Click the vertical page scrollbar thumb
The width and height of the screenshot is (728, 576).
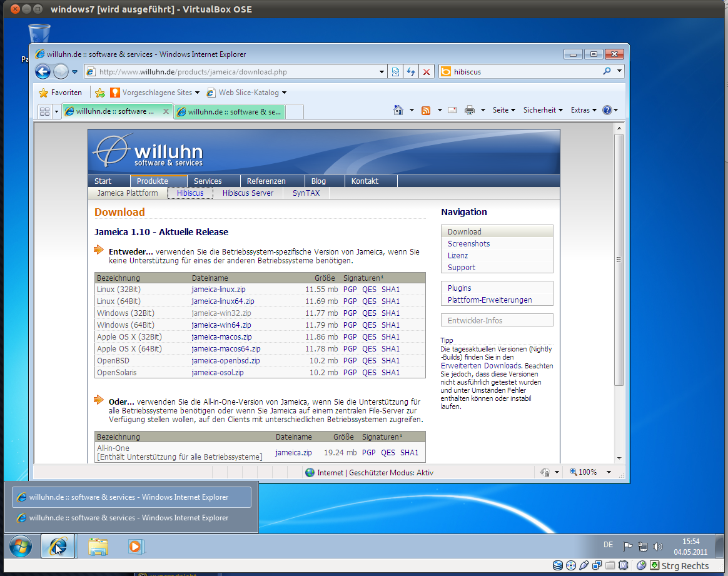coord(619,260)
